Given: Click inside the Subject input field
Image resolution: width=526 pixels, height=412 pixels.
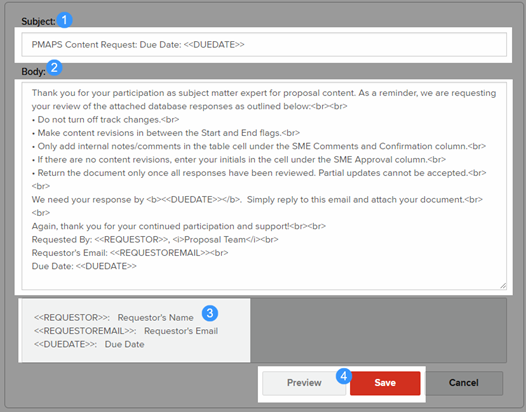Looking at the screenshot, I should pyautogui.click(x=264, y=45).
